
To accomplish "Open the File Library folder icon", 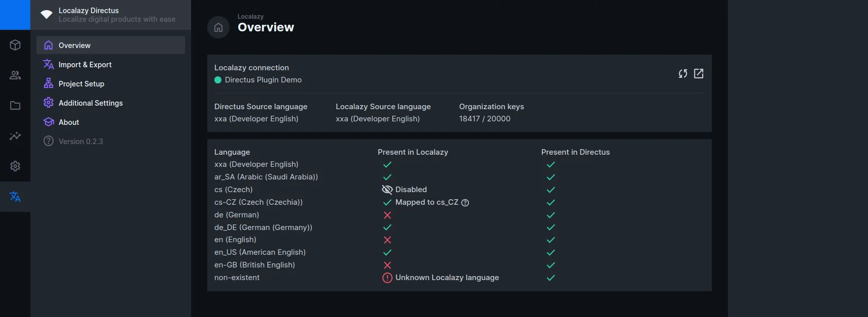I will 15,105.
